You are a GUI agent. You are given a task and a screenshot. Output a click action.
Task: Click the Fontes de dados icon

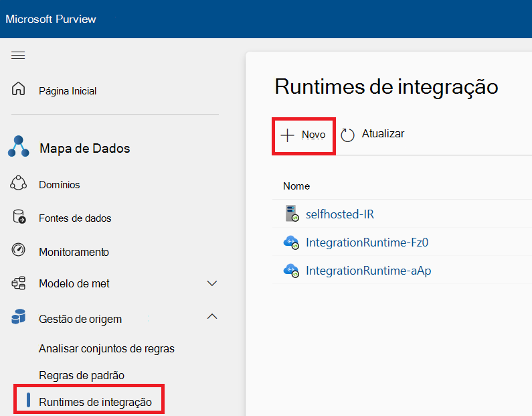pos(19,218)
